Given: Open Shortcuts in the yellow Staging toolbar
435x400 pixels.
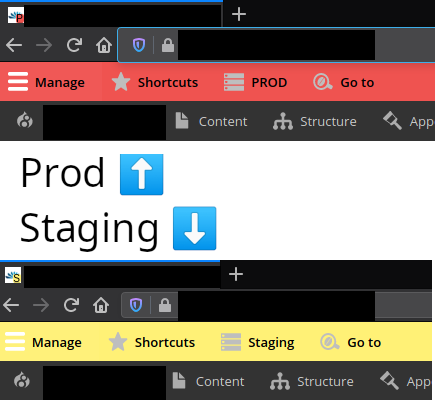Looking at the screenshot, I should click(x=152, y=342).
